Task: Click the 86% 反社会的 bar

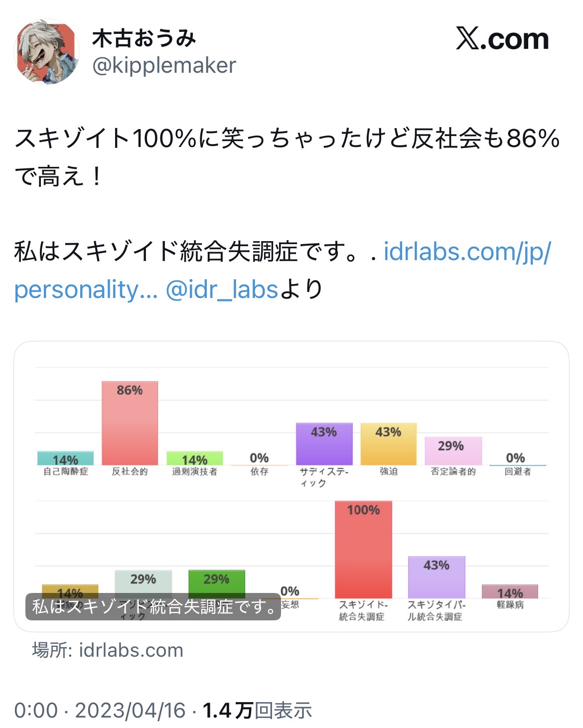Action: click(x=130, y=424)
